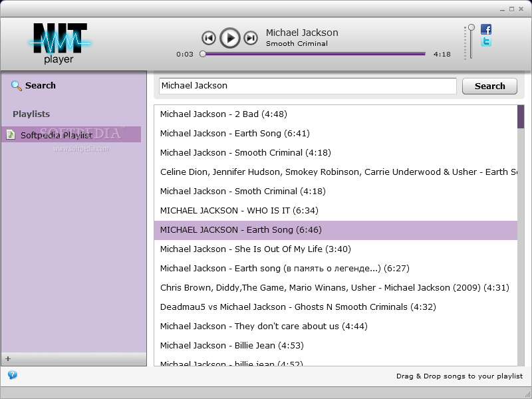Image resolution: width=532 pixels, height=399 pixels.
Task: Click the now-playing title Smooth Criminal
Action: tap(297, 43)
